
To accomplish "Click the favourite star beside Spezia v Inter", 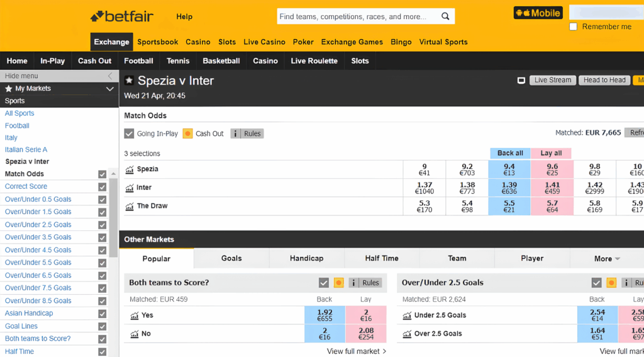I will pyautogui.click(x=129, y=81).
